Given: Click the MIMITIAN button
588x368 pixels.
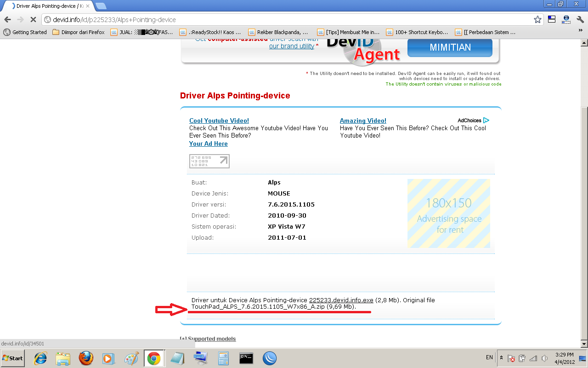Looking at the screenshot, I should tap(450, 47).
